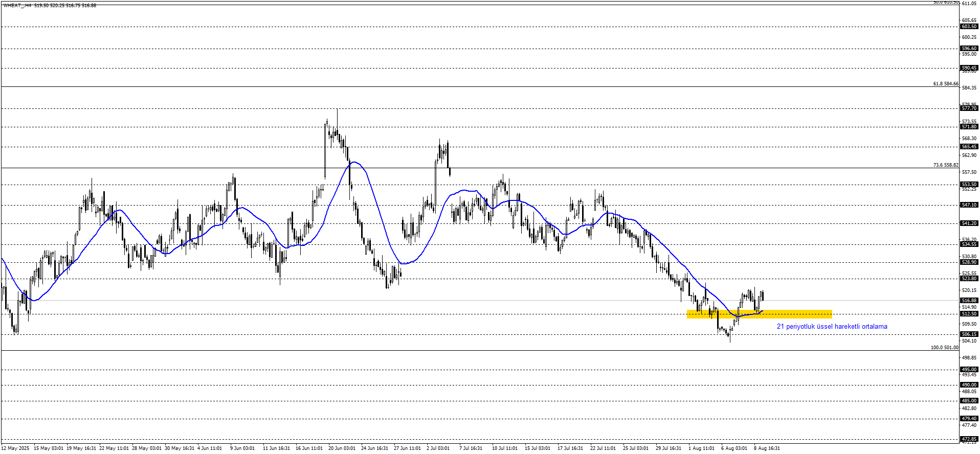Viewport: 980px width, 454px height.
Task: Click the 584.35 price axis value
Action: (x=969, y=88)
